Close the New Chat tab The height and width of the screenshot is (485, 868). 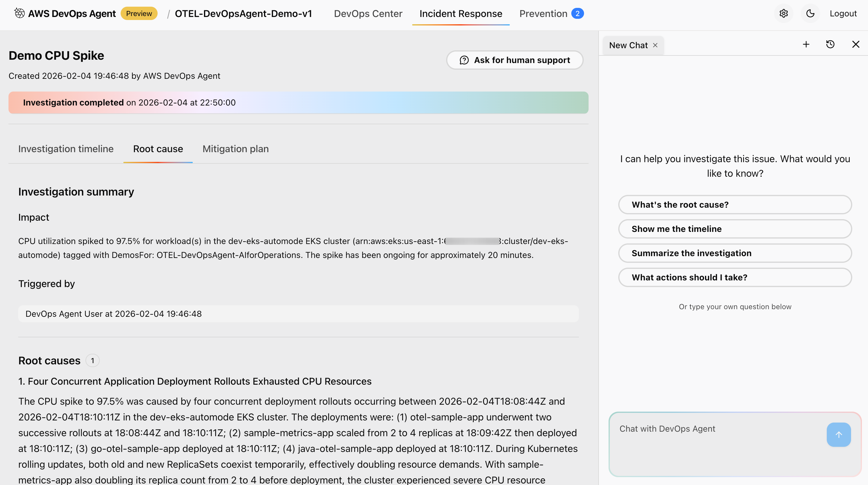(x=655, y=45)
